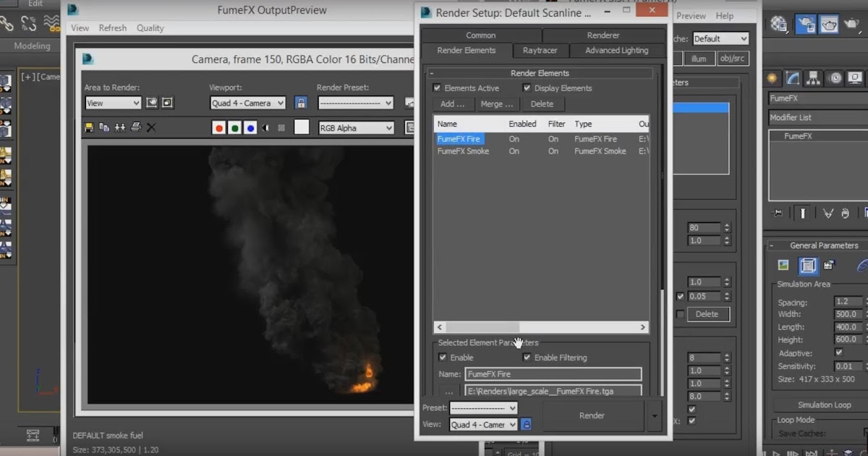868x456 pixels.
Task: Click the Merge ... button
Action: (x=497, y=104)
